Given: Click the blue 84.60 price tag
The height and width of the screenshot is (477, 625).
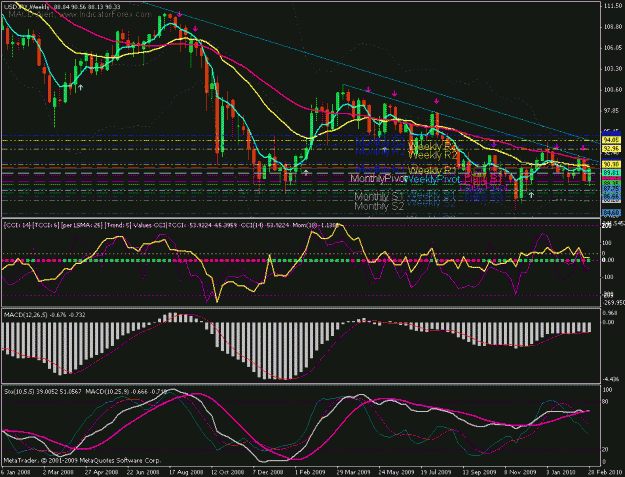Looking at the screenshot, I should point(611,212).
